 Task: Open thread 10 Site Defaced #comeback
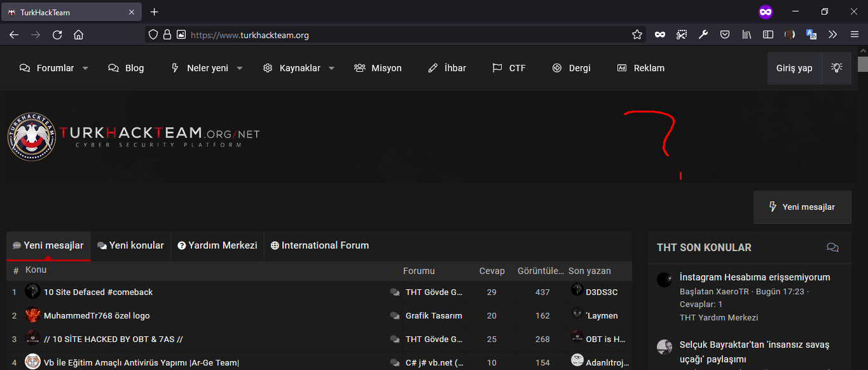(98, 292)
